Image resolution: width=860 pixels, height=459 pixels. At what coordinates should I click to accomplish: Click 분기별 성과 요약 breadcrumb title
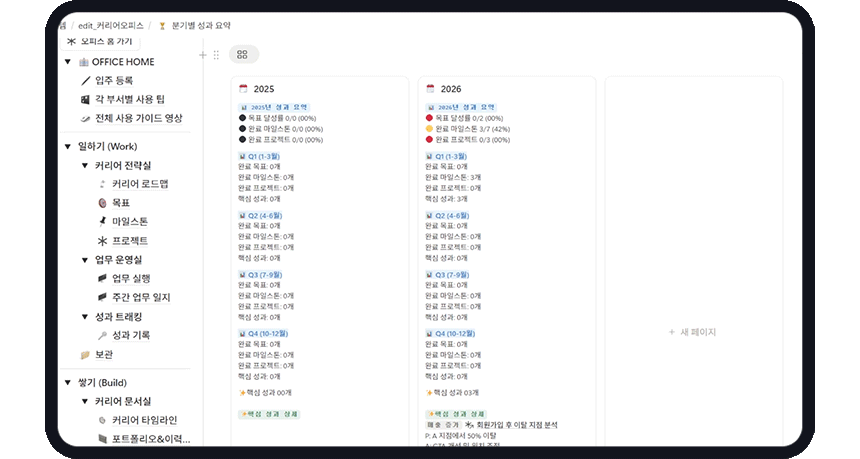[201, 26]
